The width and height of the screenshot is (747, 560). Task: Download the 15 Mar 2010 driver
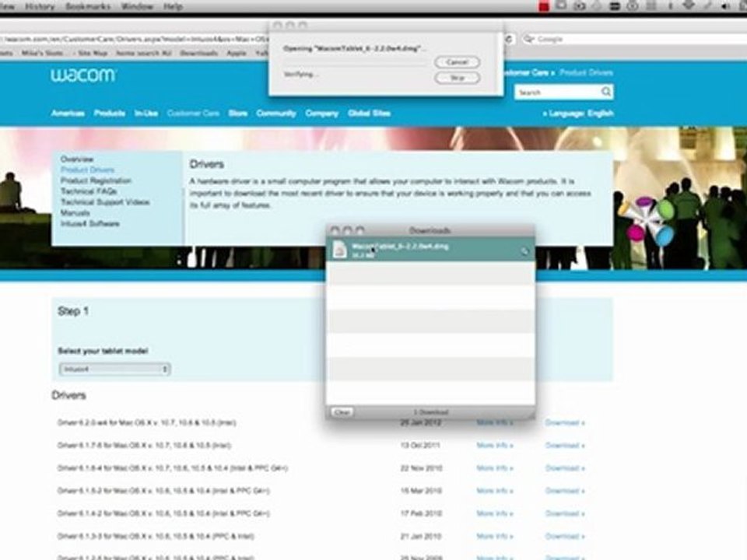point(565,491)
